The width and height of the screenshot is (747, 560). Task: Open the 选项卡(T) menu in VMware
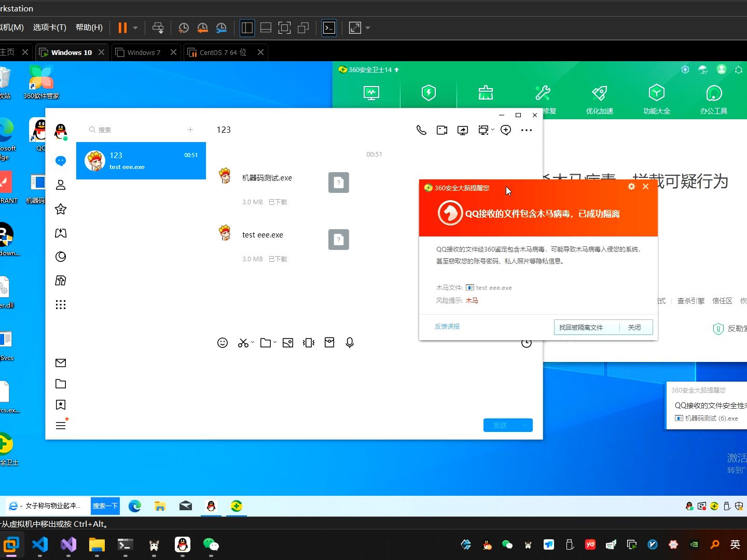(50, 27)
